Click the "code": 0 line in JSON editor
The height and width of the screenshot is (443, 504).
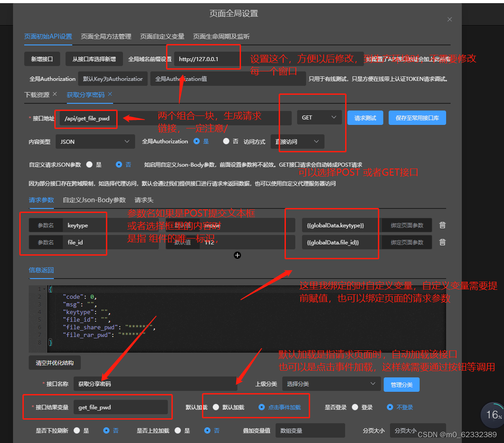pyautogui.click(x=80, y=297)
